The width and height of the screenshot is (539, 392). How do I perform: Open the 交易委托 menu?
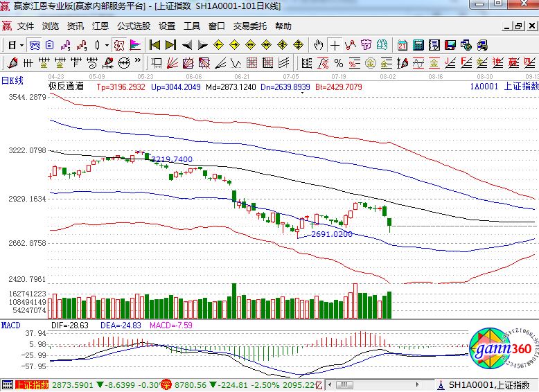[x=249, y=26]
